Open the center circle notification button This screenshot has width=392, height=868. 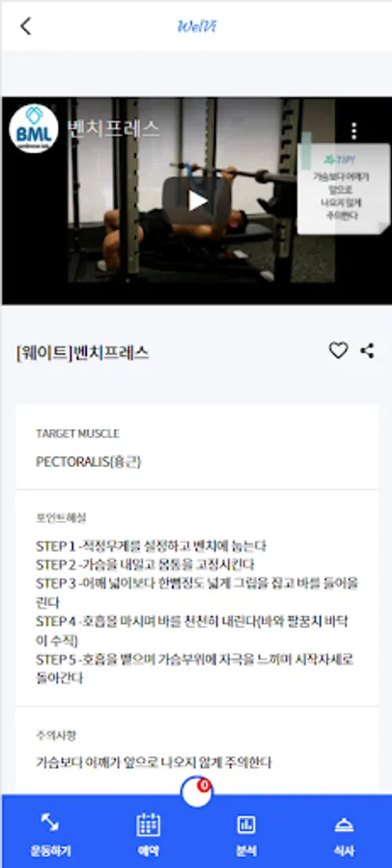(x=197, y=792)
